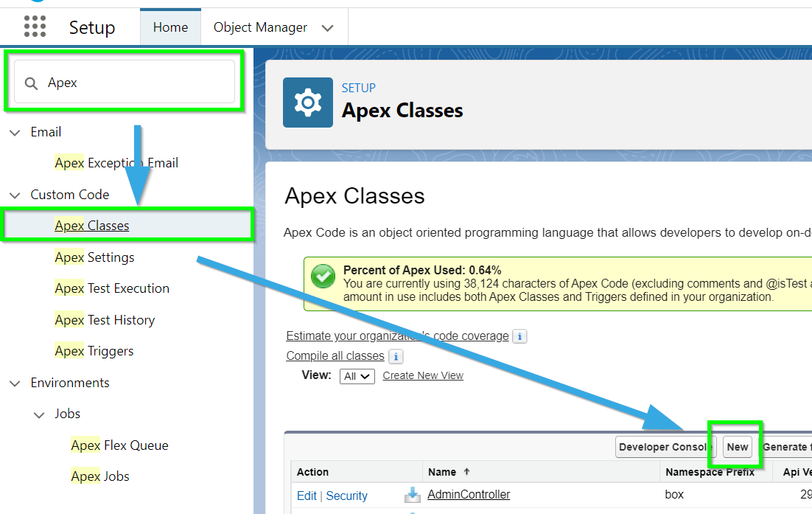Collapse the Custom Code section
812x514 pixels.
15,195
